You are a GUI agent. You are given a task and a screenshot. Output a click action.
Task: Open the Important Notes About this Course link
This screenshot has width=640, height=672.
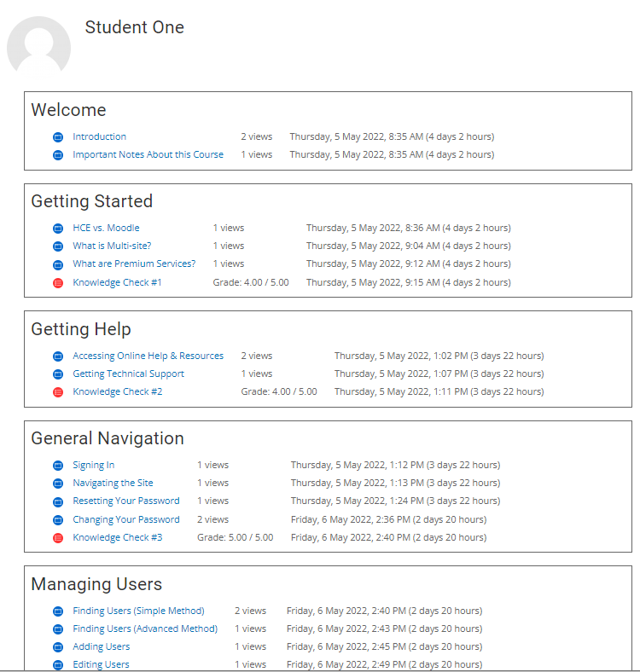pos(148,154)
